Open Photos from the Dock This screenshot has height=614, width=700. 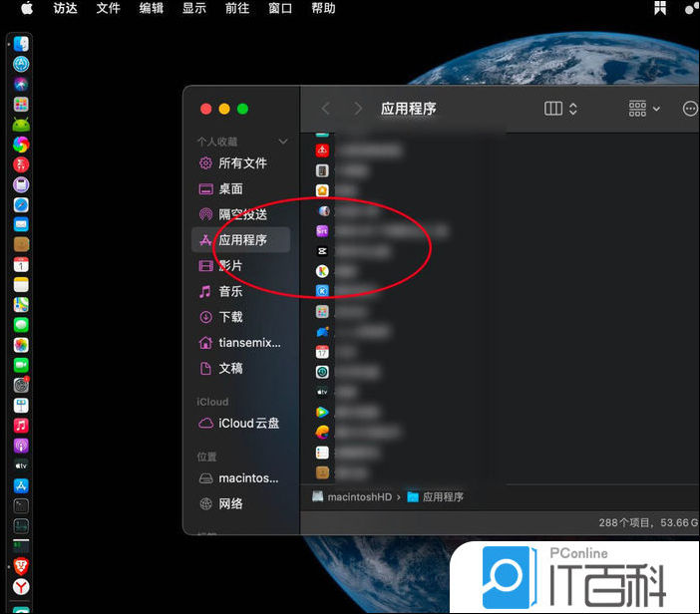(21, 345)
